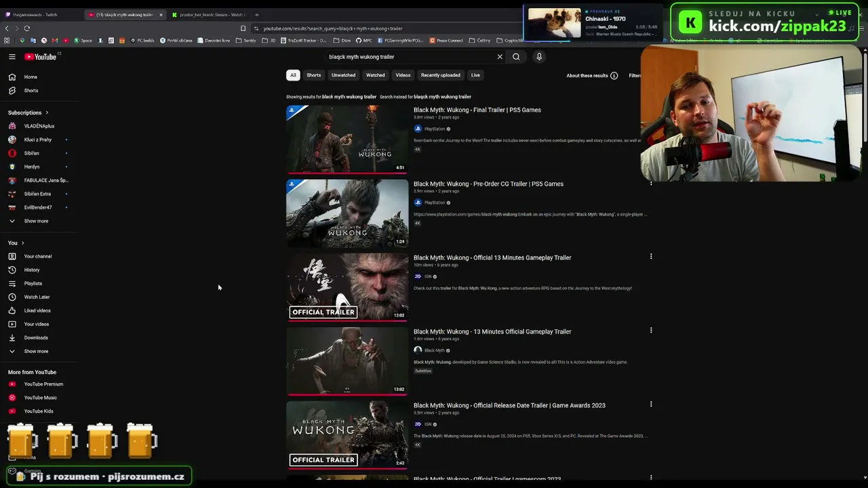Open more options for 13 Minutes Gameplay Trailer by IGN

point(651,257)
